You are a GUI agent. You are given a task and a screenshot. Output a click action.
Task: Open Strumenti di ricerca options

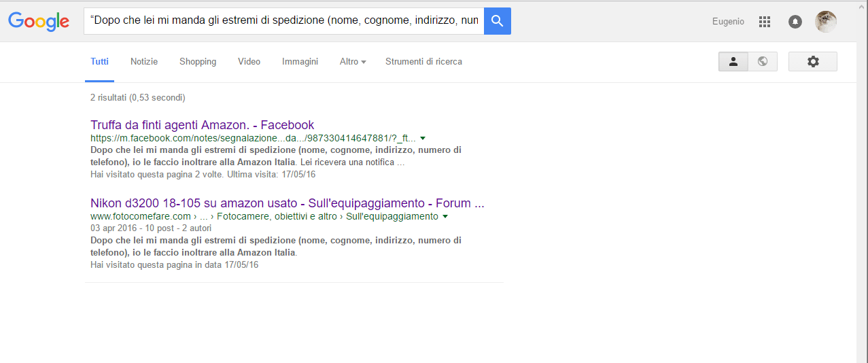tap(423, 62)
